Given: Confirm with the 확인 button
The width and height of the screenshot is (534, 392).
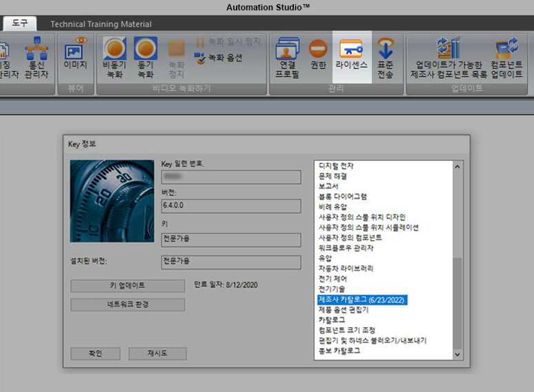Looking at the screenshot, I should coord(95,353).
